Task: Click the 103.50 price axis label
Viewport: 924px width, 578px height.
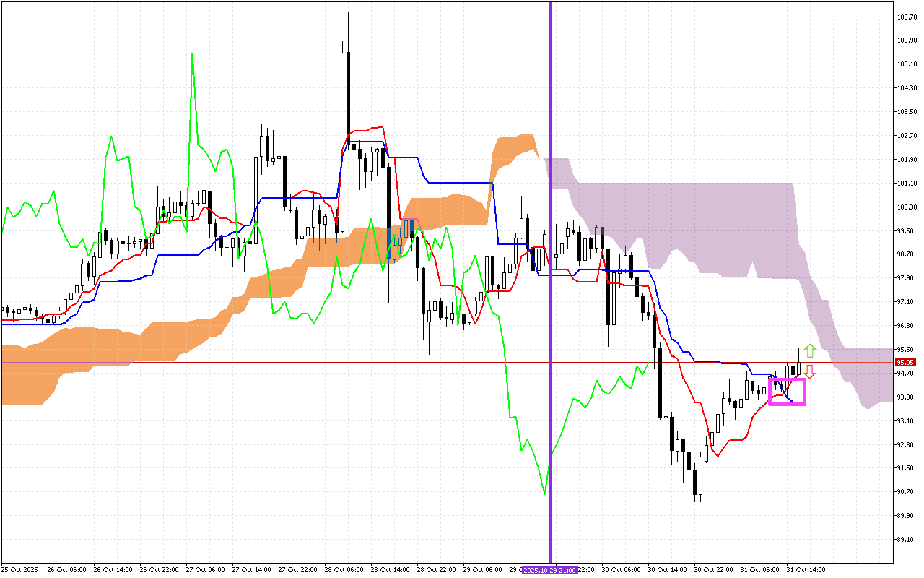Action: coord(906,112)
